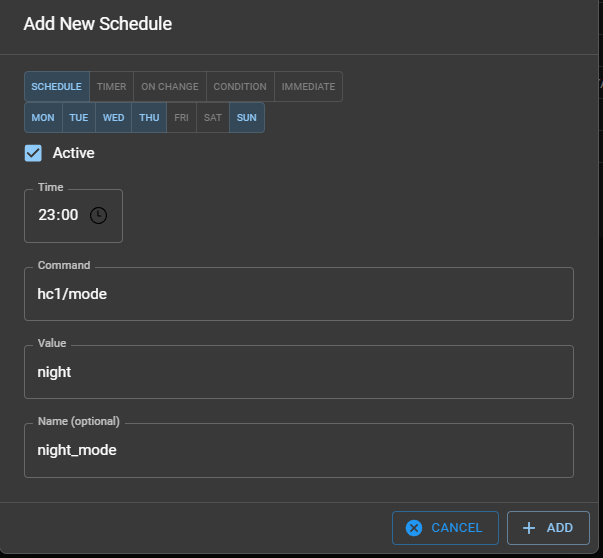Viewport: 603px width, 558px height.
Task: Open the CONDITION tab
Action: [240, 87]
